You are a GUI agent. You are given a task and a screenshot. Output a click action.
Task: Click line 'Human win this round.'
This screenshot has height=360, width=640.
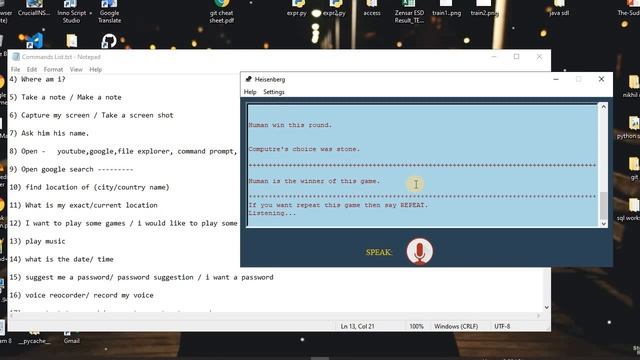[x=290, y=125]
